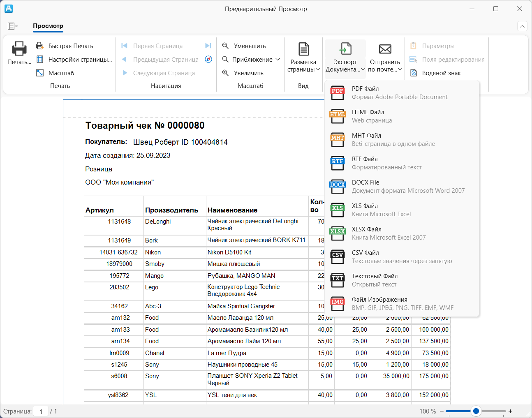Image resolution: width=532 pixels, height=418 pixels.
Task: Click the PDF file format icon
Action: coord(338,93)
